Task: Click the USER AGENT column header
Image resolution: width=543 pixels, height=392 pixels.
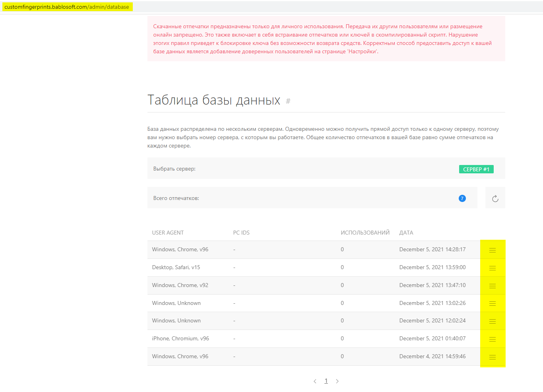Action: [168, 233]
